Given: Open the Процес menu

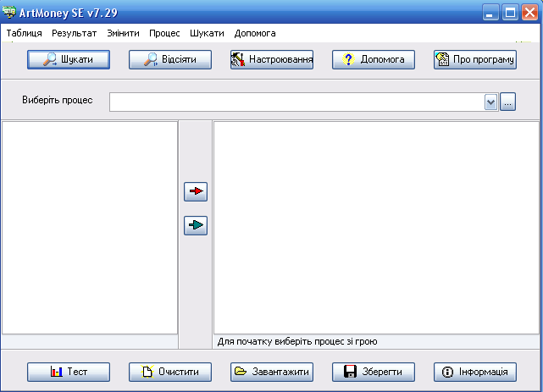Looking at the screenshot, I should (164, 33).
